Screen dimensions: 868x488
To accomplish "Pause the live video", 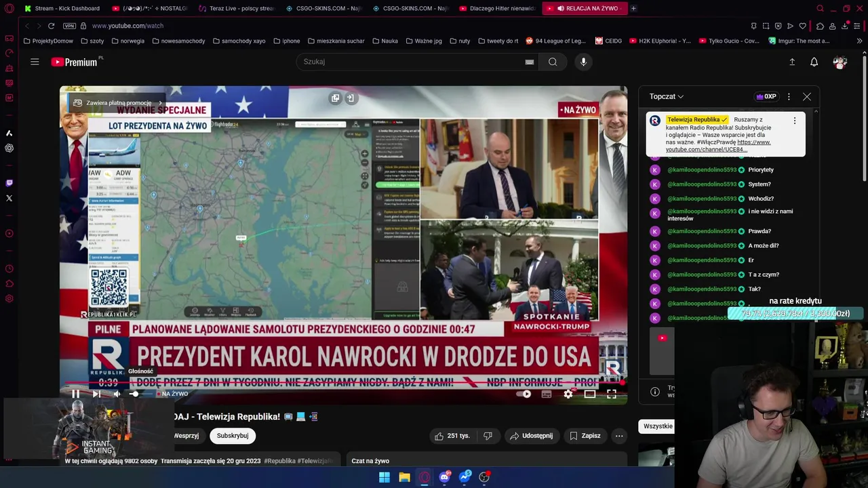I will [x=76, y=394].
